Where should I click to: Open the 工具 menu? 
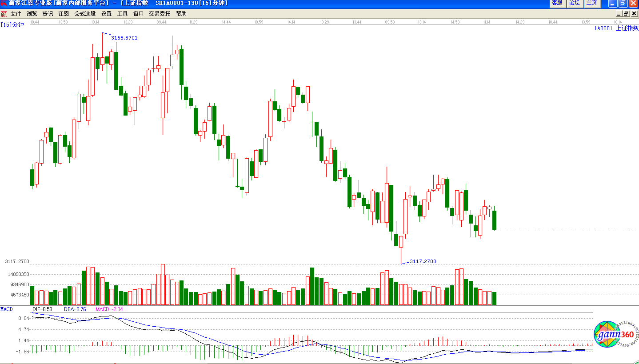[x=122, y=14]
